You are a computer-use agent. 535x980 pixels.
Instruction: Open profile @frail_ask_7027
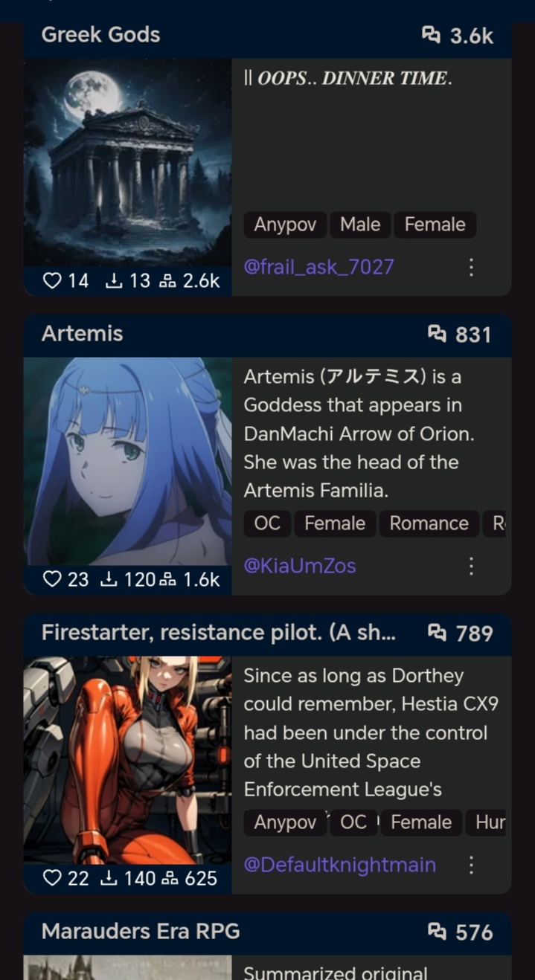(318, 267)
